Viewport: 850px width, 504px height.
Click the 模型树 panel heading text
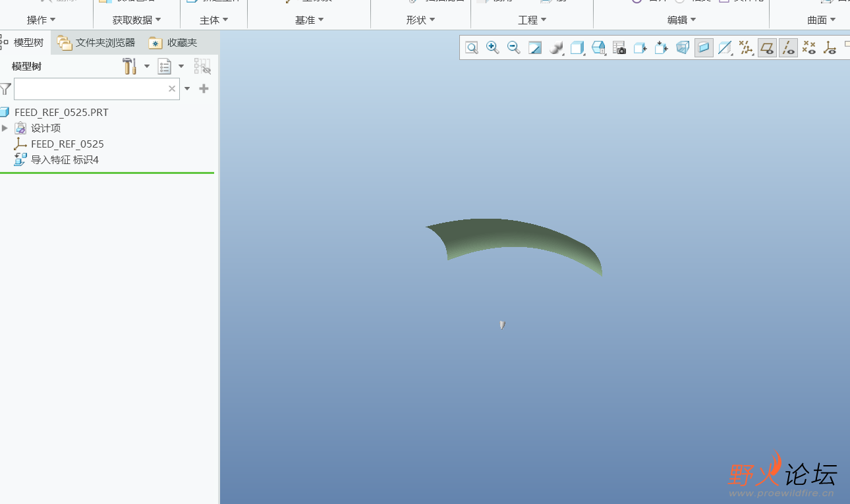pos(27,67)
